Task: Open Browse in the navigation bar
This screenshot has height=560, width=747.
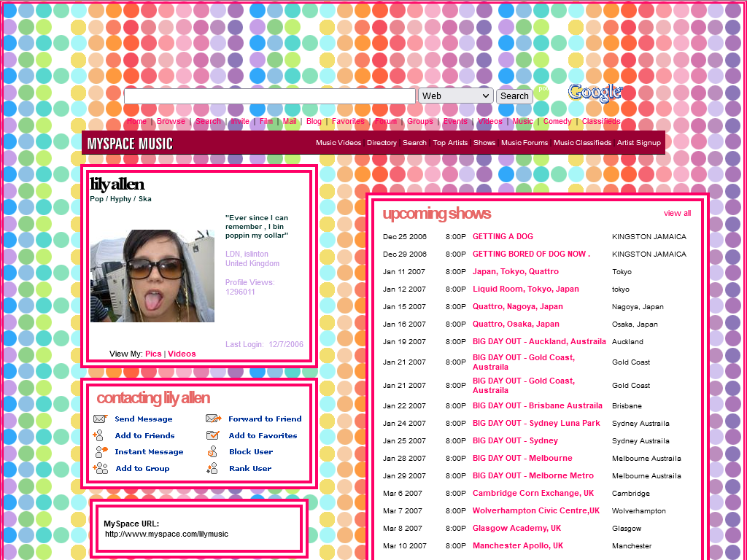Action: tap(171, 121)
